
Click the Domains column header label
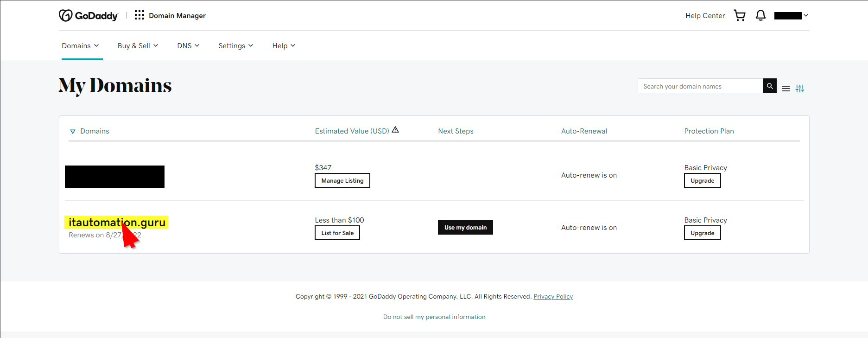[95, 131]
